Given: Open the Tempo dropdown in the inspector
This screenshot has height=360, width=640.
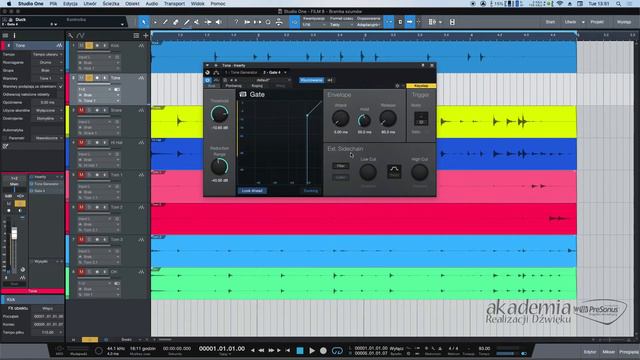Looking at the screenshot, I should click(48, 54).
